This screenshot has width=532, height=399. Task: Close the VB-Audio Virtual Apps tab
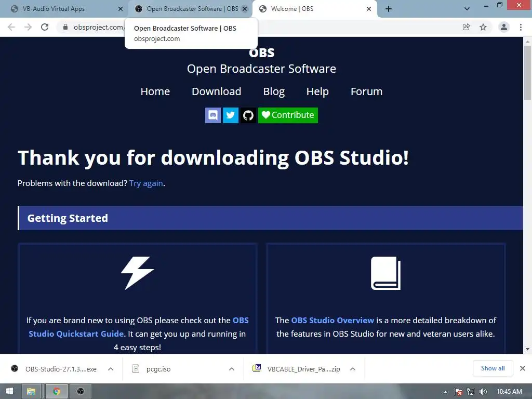click(x=120, y=9)
